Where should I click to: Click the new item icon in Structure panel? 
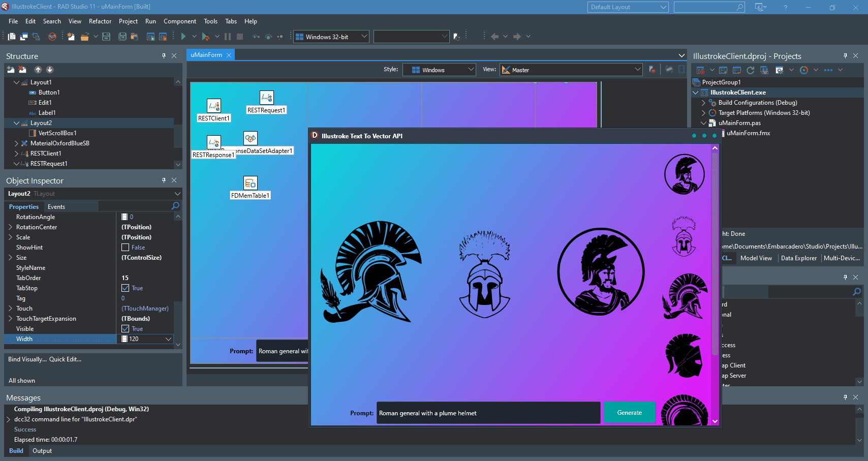(x=11, y=70)
